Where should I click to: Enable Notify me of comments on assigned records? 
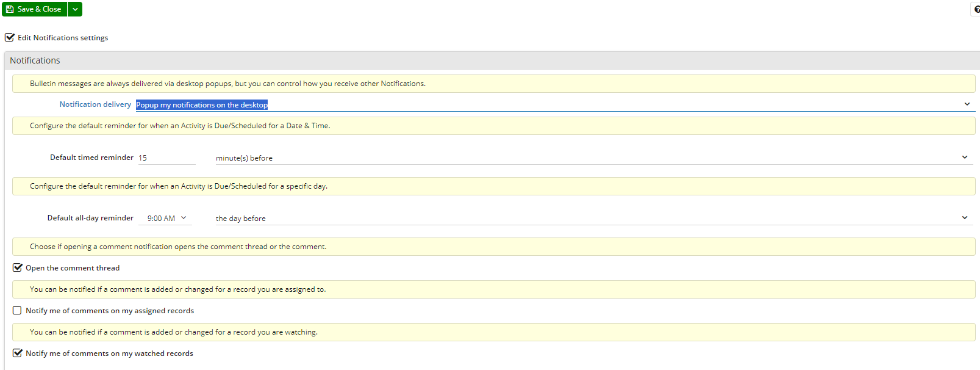click(17, 310)
